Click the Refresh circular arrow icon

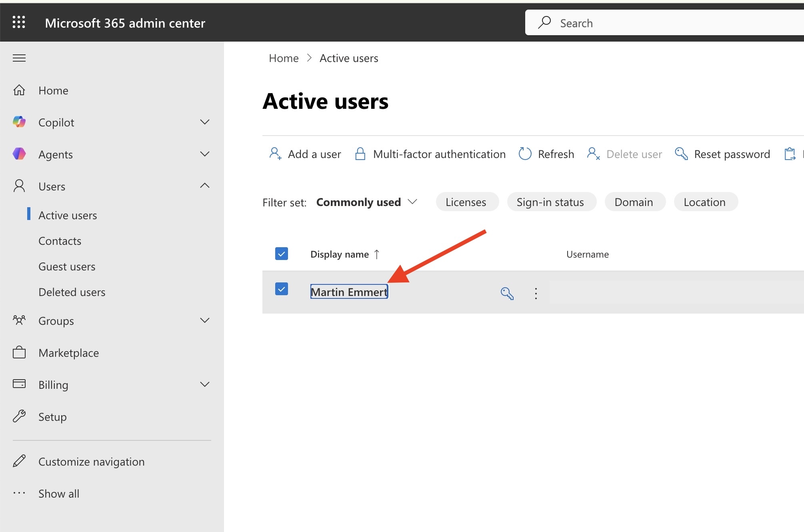525,154
